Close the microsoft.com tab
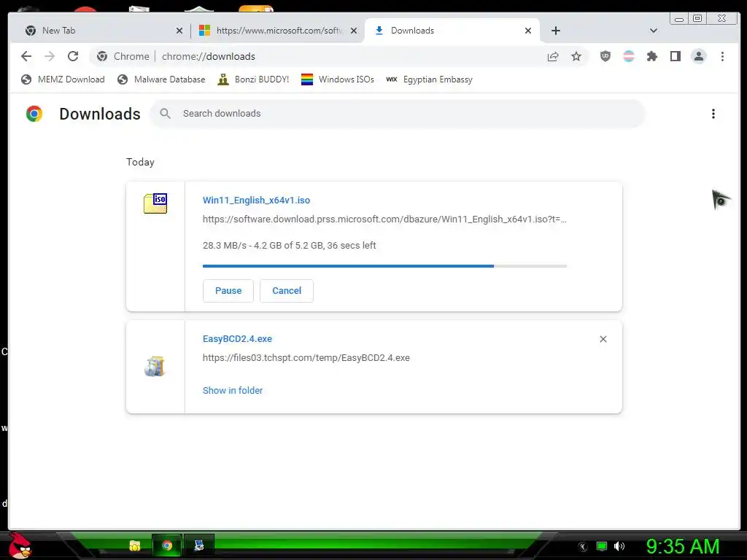This screenshot has width=747, height=560. (x=354, y=31)
